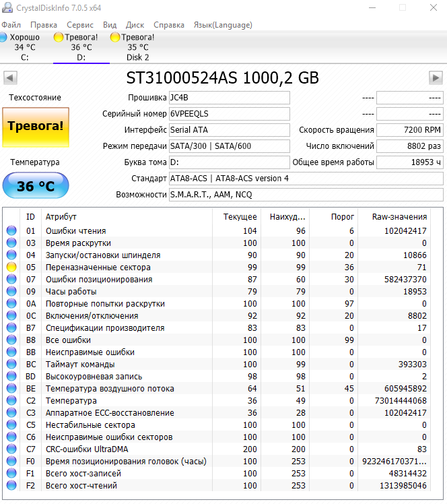Click status orb of Повторные попытки раскрутки
Image resolution: width=447 pixels, height=504 pixels.
pos(11,303)
